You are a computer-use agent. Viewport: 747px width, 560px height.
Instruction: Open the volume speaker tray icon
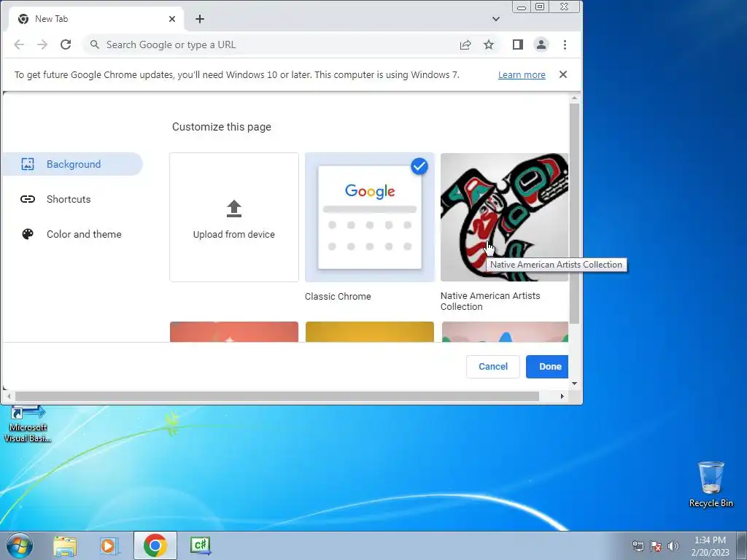(x=673, y=546)
